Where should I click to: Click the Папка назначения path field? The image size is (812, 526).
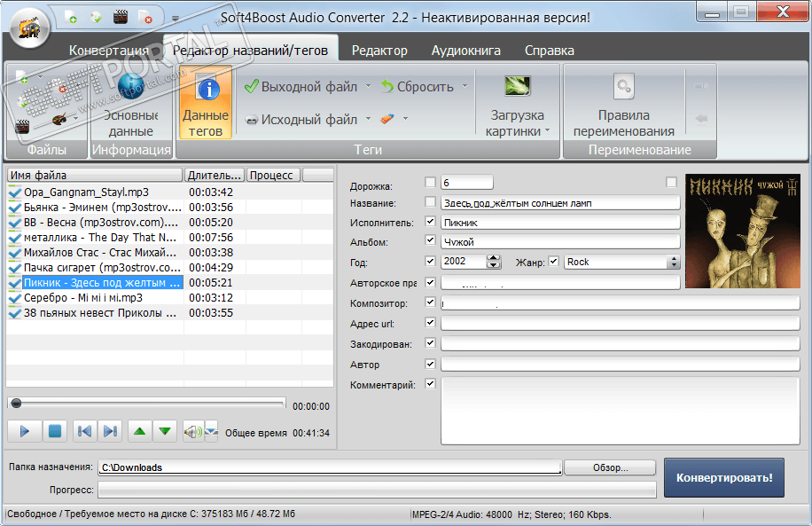point(330,467)
